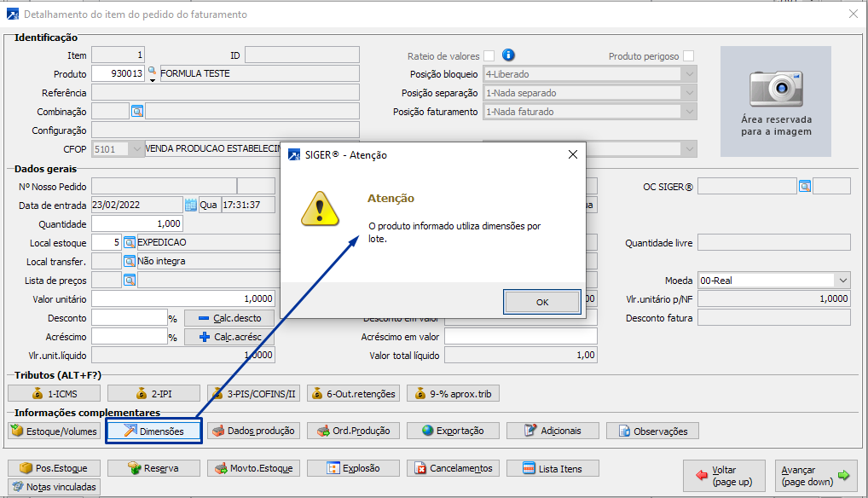868x498 pixels.
Task: Click the Desconto fatura field
Action: click(774, 317)
